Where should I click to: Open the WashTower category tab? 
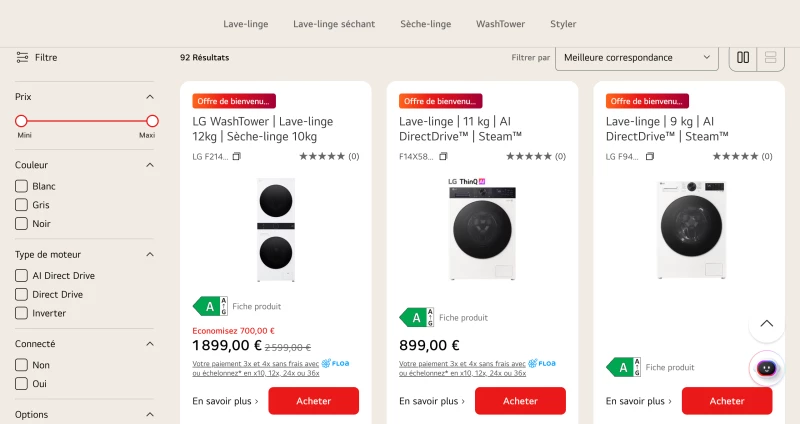tap(501, 24)
